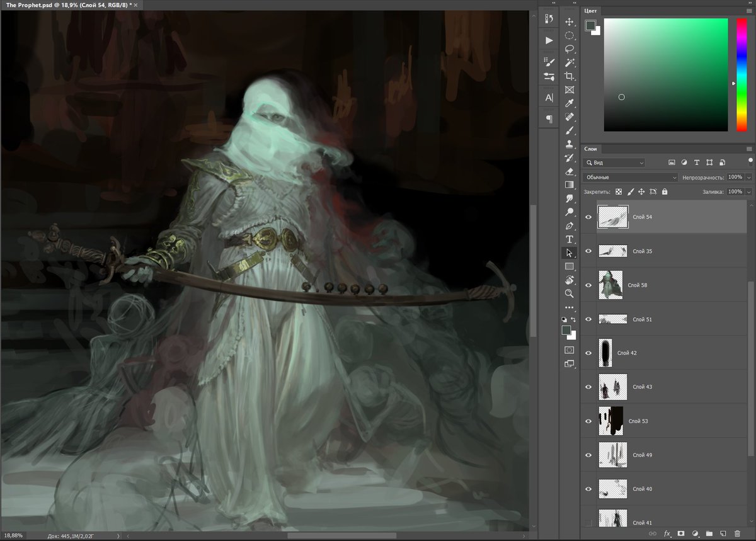756x541 pixels.
Task: Select the Eraser tool
Action: (570, 171)
